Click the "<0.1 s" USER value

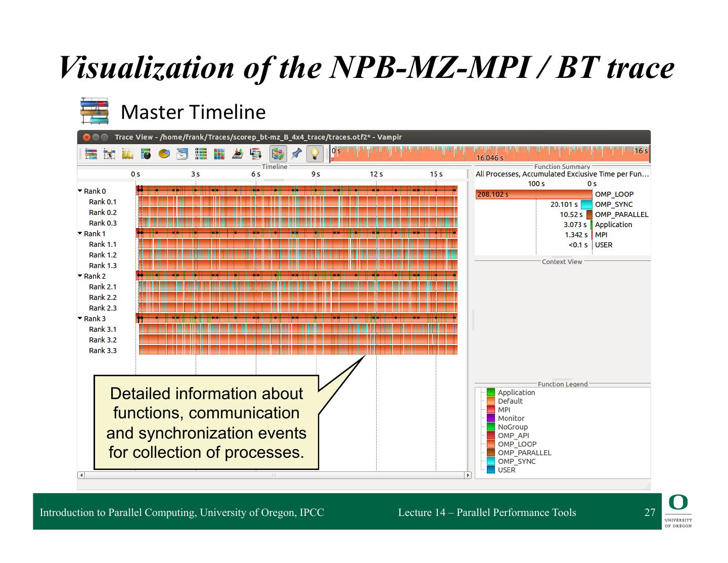578,245
